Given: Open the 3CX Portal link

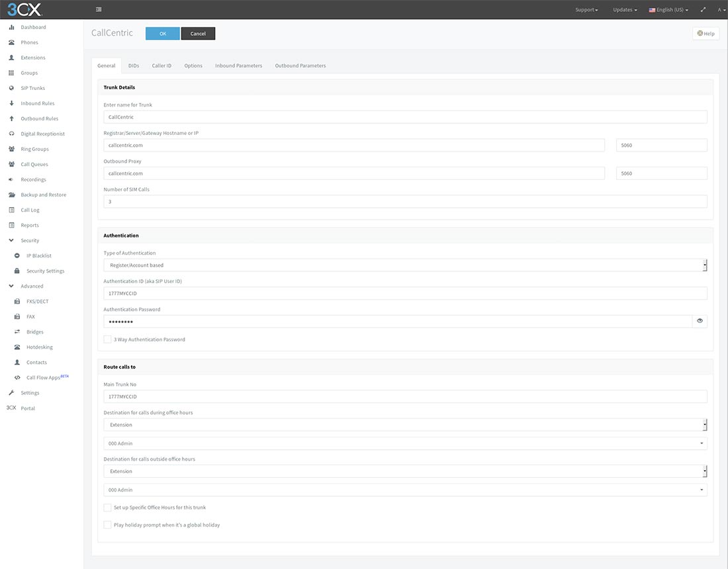Looking at the screenshot, I should coord(28,408).
